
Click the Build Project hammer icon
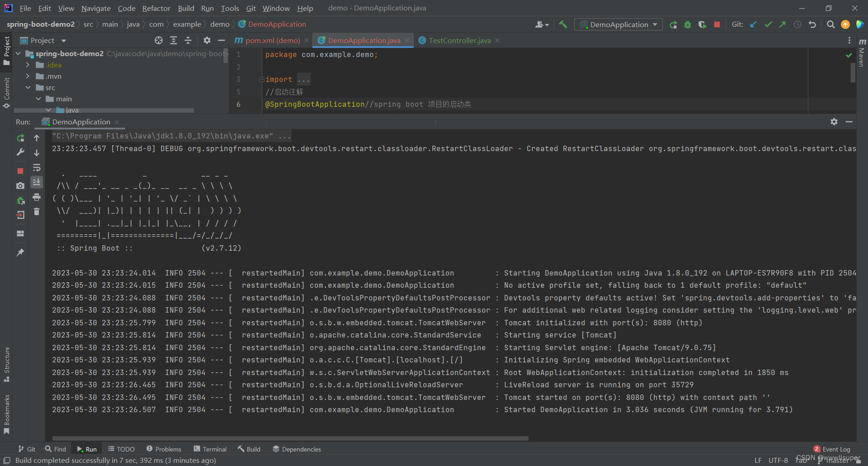click(563, 24)
